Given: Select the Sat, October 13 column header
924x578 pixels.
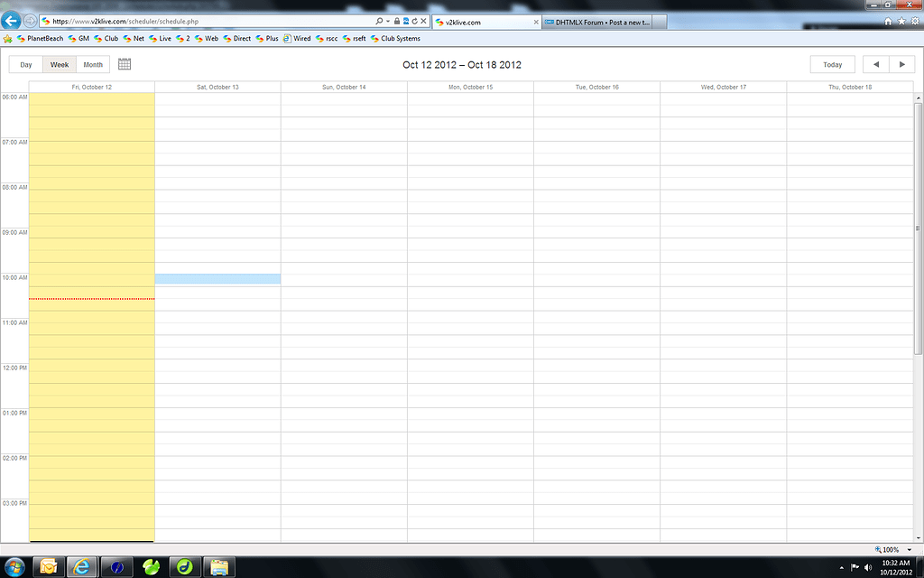Looking at the screenshot, I should (217, 87).
